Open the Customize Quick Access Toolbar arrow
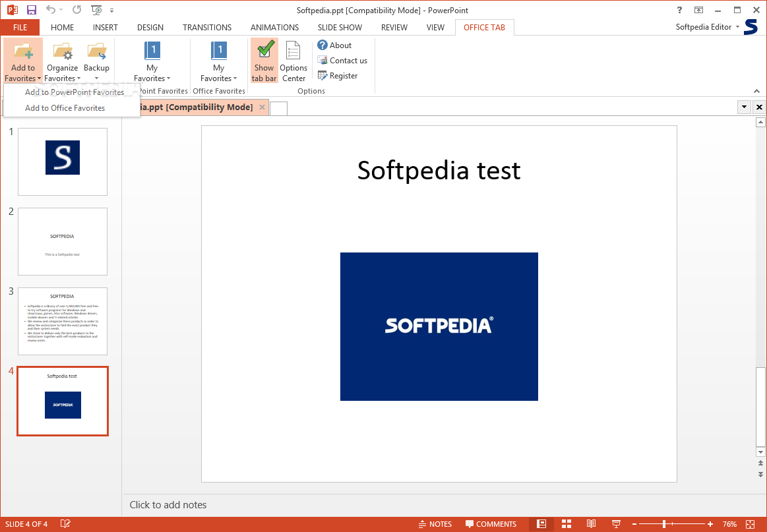The width and height of the screenshot is (767, 532). point(112,10)
